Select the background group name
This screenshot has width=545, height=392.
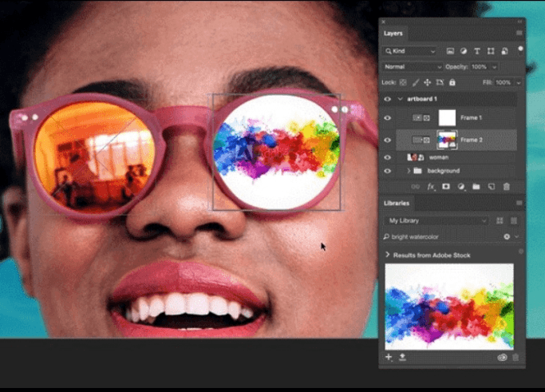(444, 171)
